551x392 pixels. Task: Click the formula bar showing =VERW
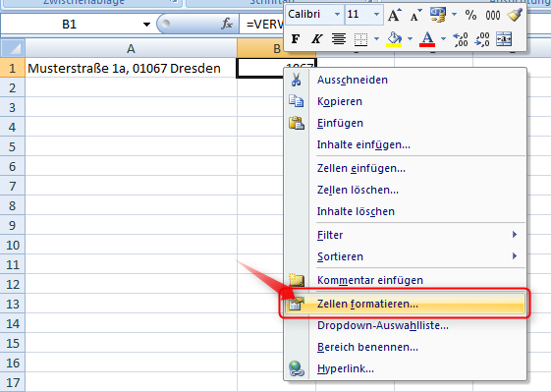tap(262, 24)
